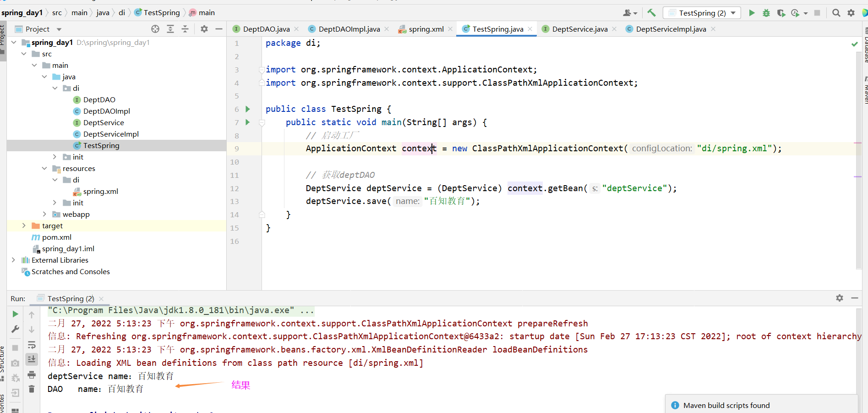The image size is (868, 413).
Task: Collapse the main folder in the tree
Action: 34,65
